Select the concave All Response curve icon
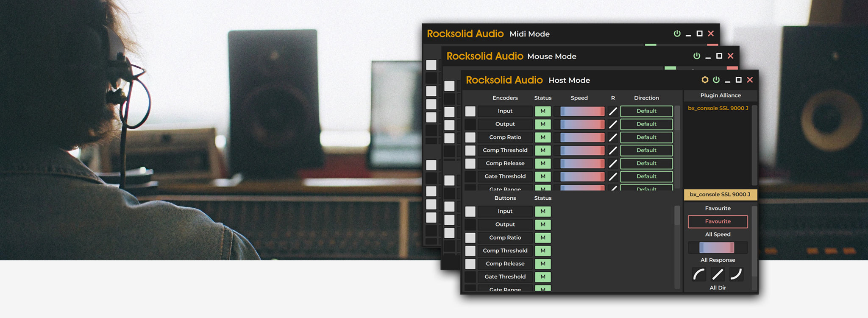Screen dimensions: 868x318 click(x=736, y=274)
